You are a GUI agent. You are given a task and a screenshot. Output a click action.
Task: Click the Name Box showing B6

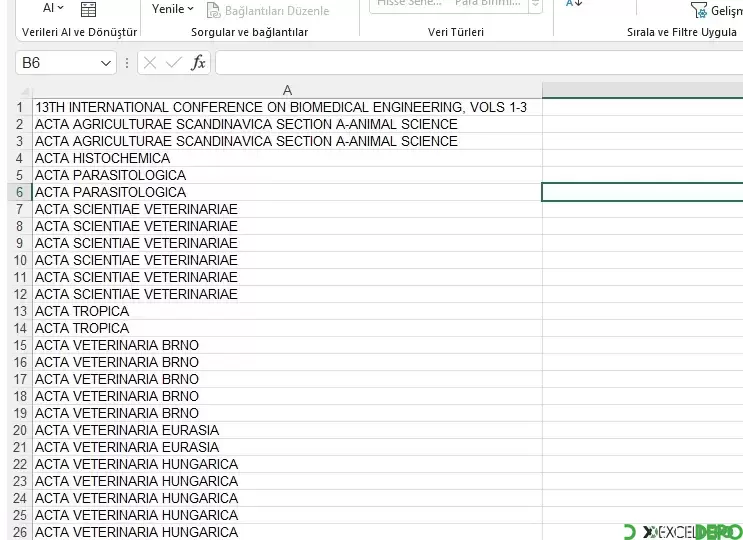click(57, 63)
